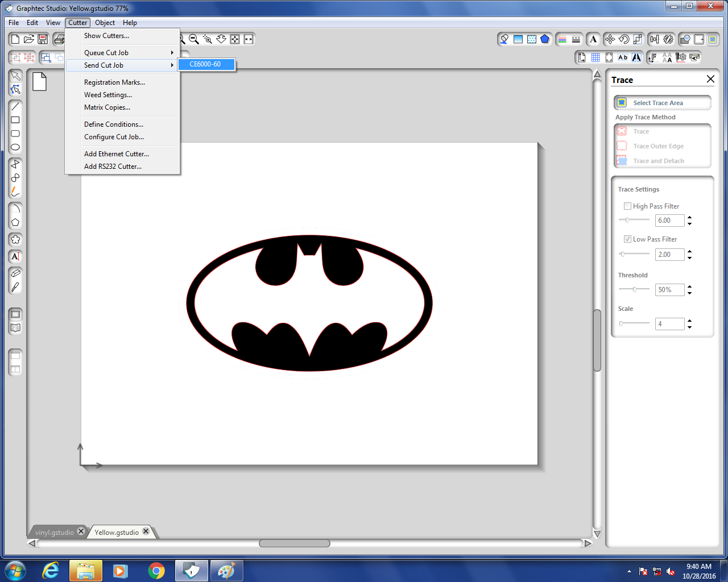Select the Draw a Rounded Rectangle tool

pos(15,134)
